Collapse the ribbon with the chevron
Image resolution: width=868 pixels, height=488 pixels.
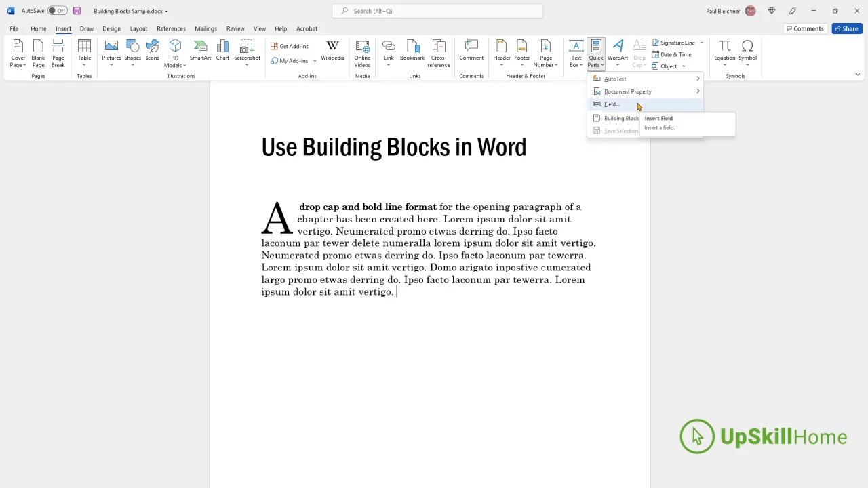[x=857, y=75]
